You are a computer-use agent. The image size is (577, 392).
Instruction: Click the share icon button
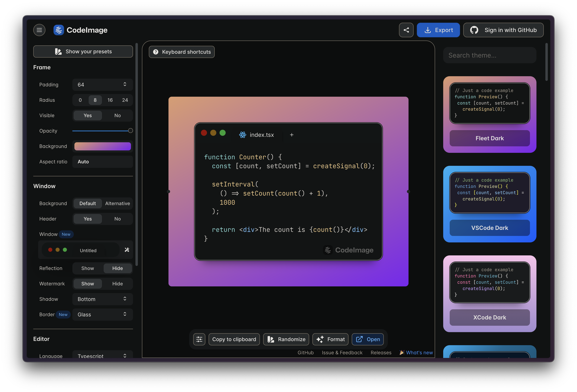pos(406,30)
